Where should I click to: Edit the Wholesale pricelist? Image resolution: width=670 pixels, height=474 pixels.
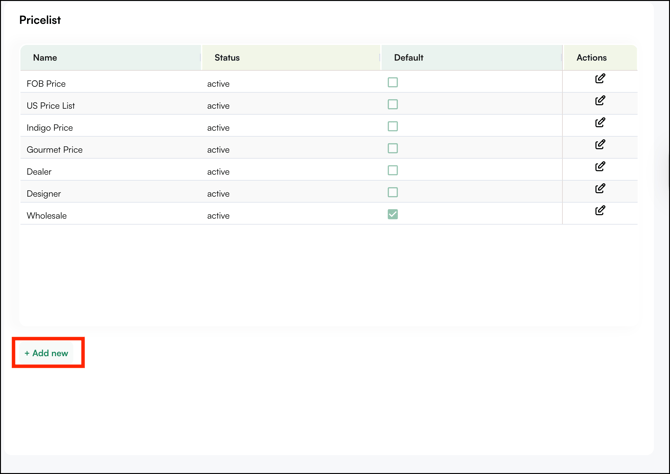pos(600,211)
